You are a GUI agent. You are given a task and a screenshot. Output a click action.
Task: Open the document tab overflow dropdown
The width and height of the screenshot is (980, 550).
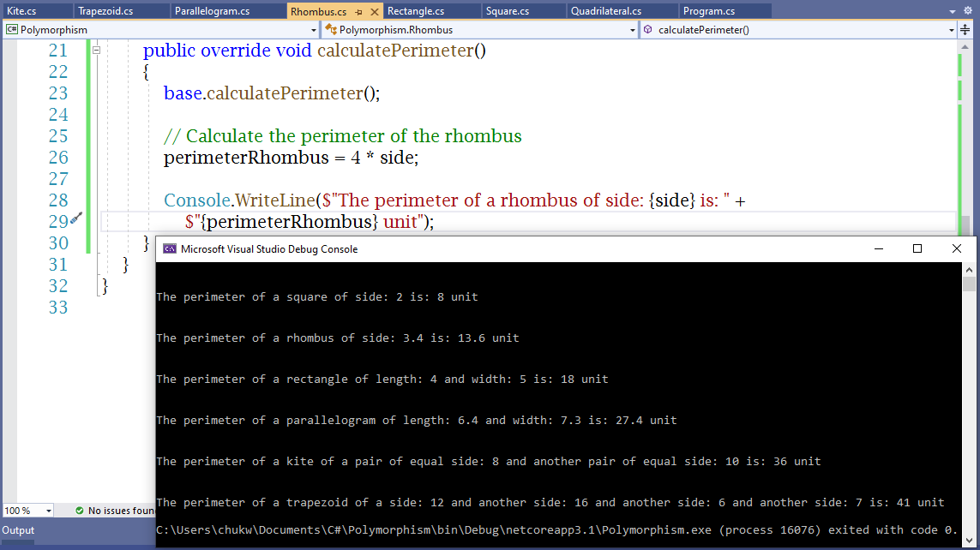(x=953, y=11)
